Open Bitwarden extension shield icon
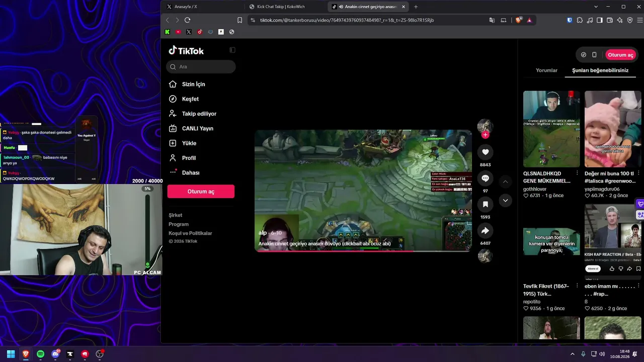This screenshot has height=362, width=644. tap(570, 20)
